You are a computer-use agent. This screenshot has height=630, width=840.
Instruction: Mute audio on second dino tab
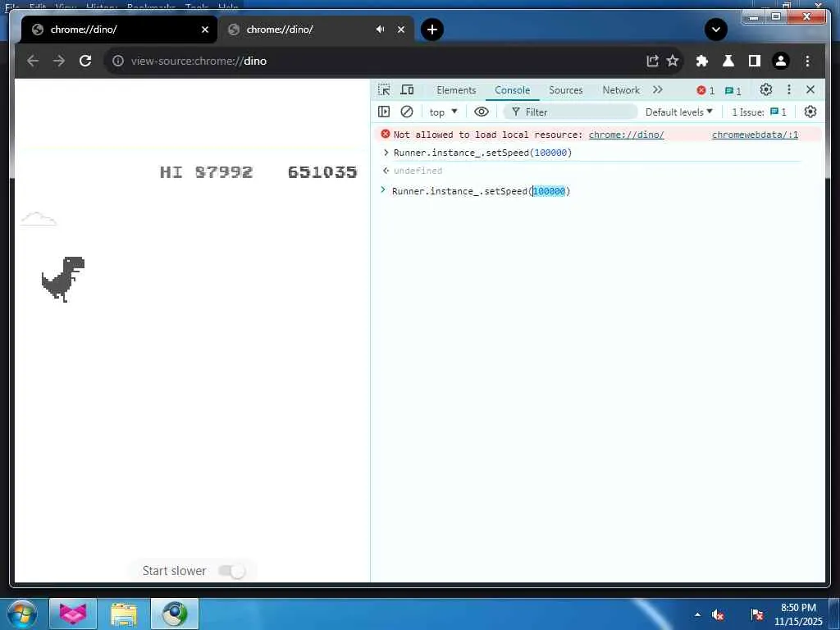[380, 30]
